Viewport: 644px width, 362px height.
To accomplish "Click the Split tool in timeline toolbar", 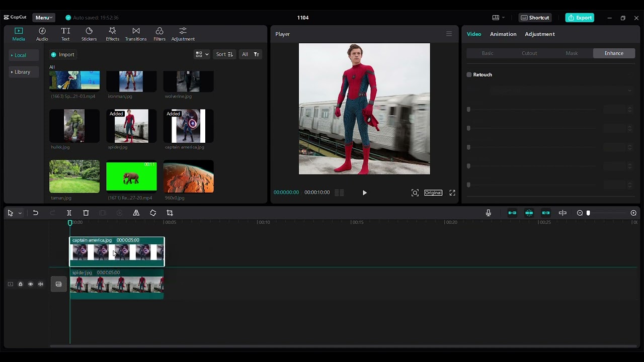I will 69,213.
